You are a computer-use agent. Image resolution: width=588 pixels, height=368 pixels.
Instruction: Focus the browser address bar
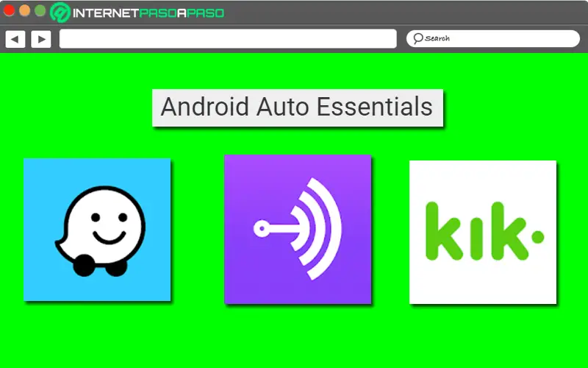tap(228, 39)
